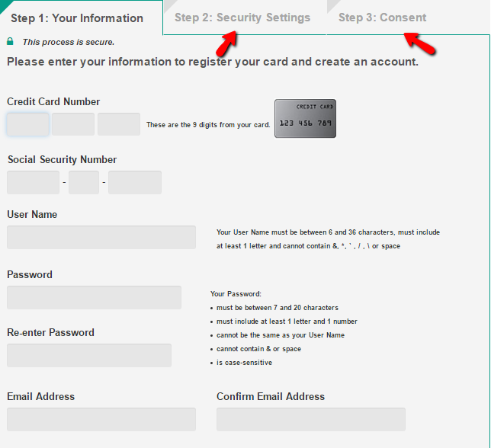Click the third Credit Card Number box
The image size is (491, 448).
point(119,124)
